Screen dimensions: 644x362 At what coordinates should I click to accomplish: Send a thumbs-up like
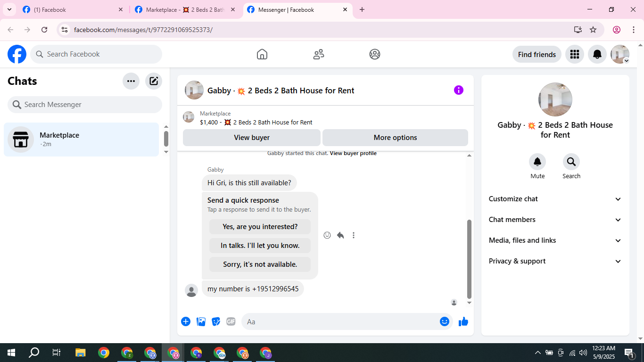point(463,321)
